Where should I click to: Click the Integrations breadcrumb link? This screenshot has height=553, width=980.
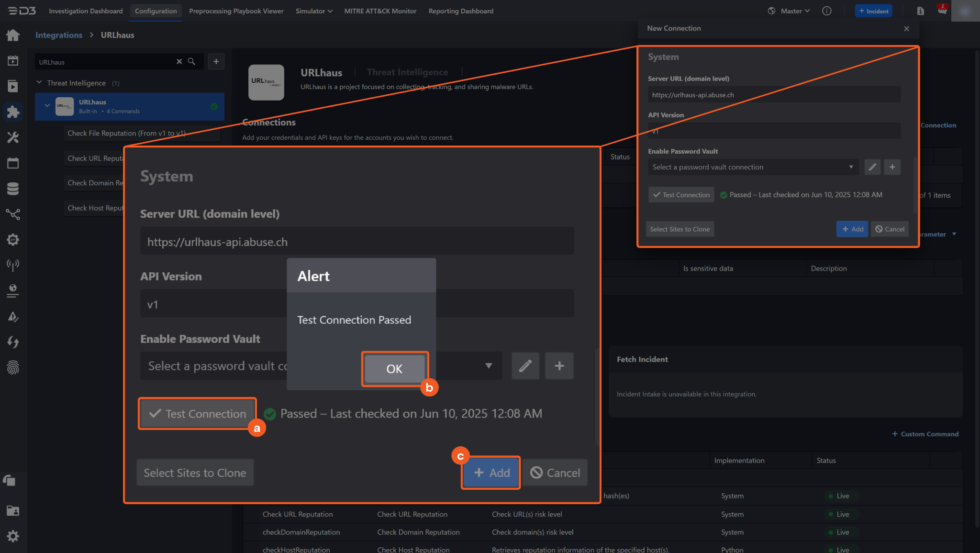click(59, 35)
